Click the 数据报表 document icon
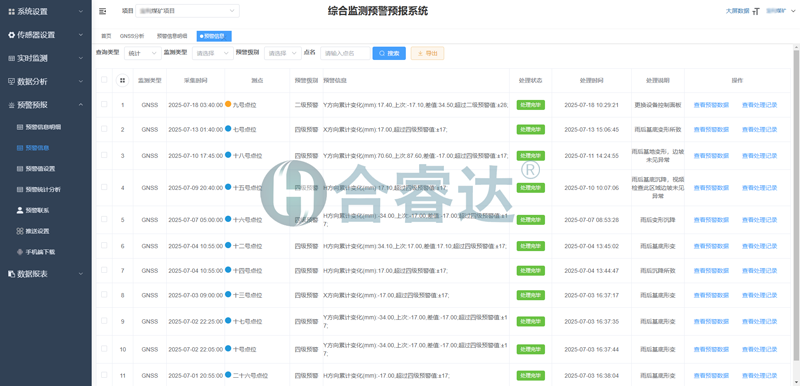The height and width of the screenshot is (386, 800). click(11, 274)
